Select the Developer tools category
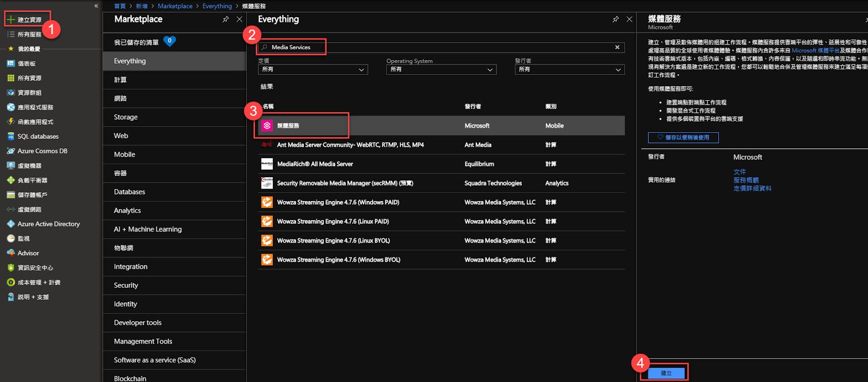This screenshot has height=382, width=868. pyautogui.click(x=175, y=322)
